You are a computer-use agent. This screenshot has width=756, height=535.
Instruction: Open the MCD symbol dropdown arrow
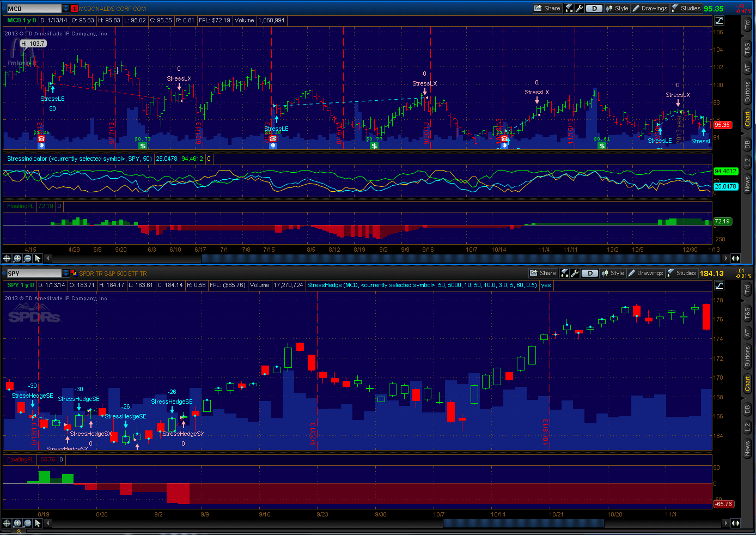click(66, 9)
